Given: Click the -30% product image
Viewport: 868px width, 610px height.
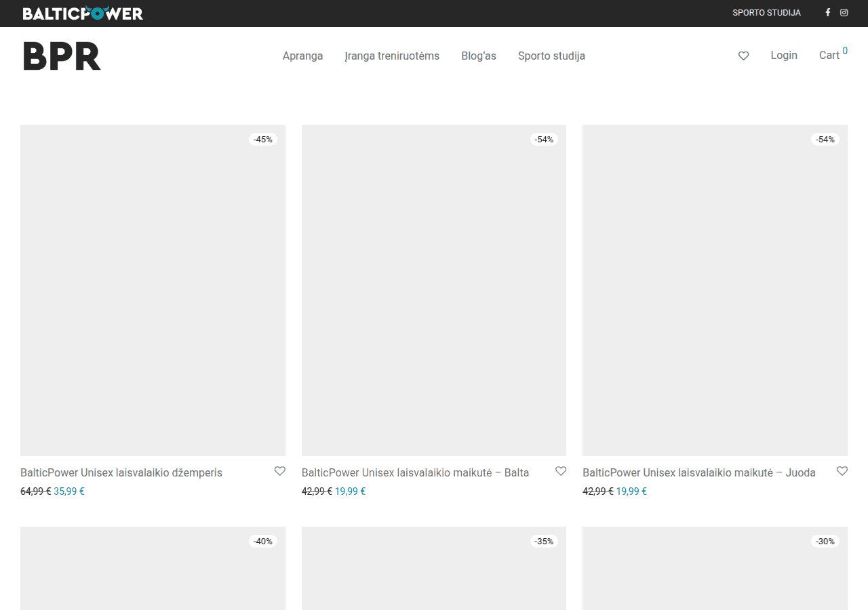Looking at the screenshot, I should click(715, 568).
